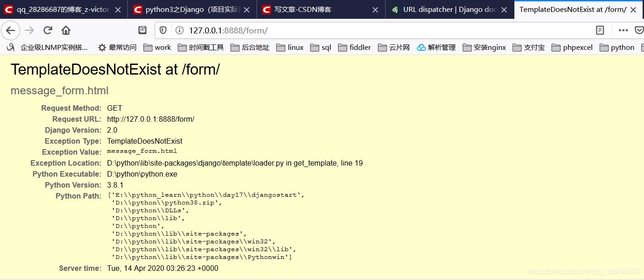Click the message_form.html subtitle text
The image size is (644, 280).
coord(60,91)
